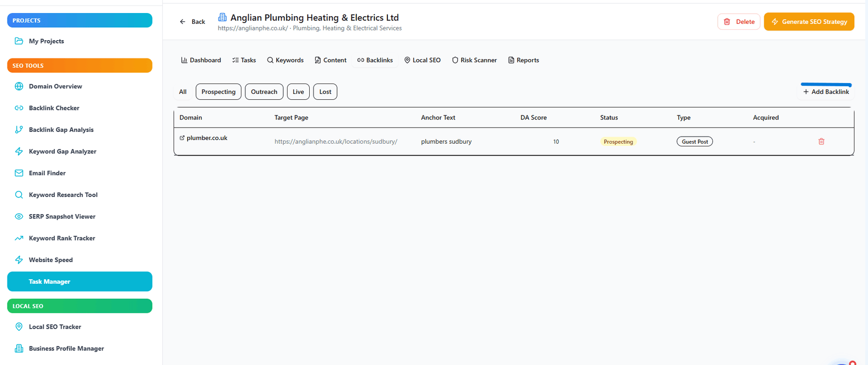The width and height of the screenshot is (868, 365).
Task: Click the Backlink Checker link icon
Action: tap(19, 108)
